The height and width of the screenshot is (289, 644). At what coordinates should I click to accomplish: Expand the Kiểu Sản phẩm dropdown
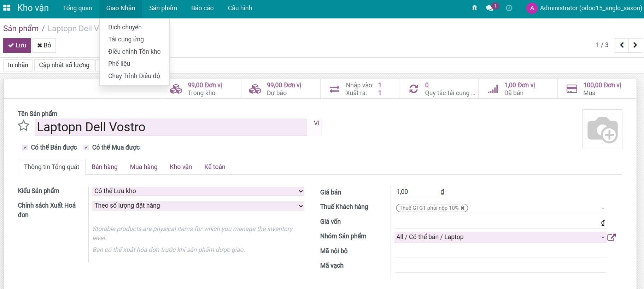click(x=198, y=191)
